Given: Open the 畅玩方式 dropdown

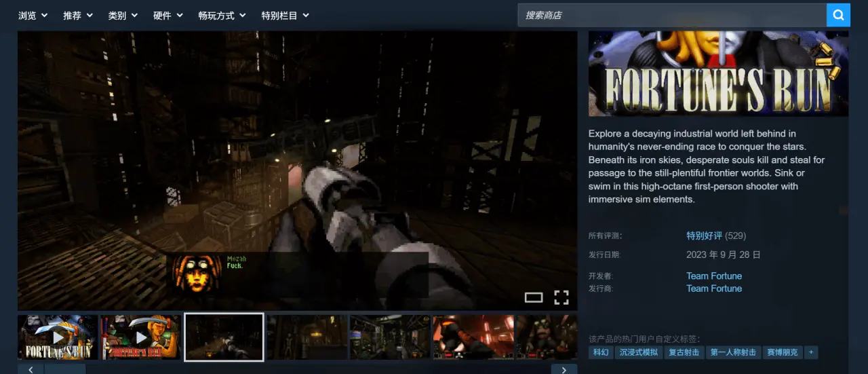Looking at the screenshot, I should pyautogui.click(x=222, y=16).
